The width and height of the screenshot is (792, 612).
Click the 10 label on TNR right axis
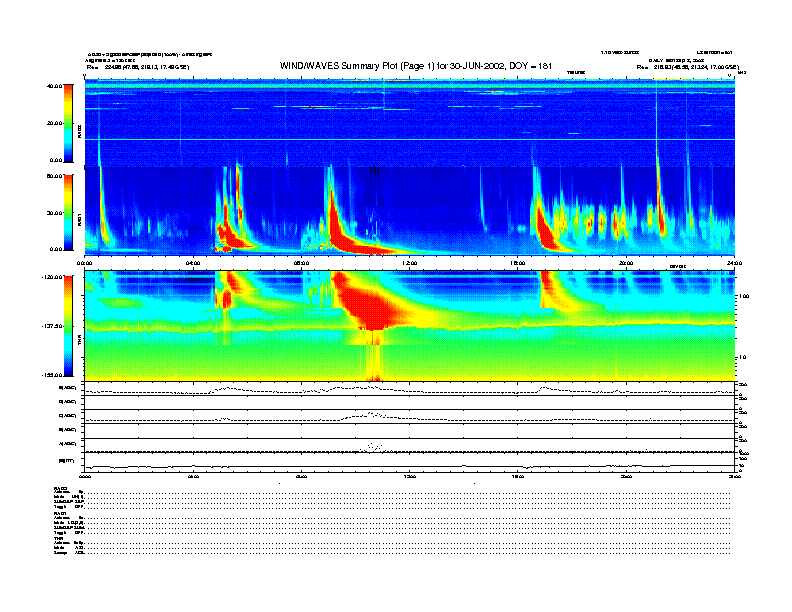coord(745,358)
